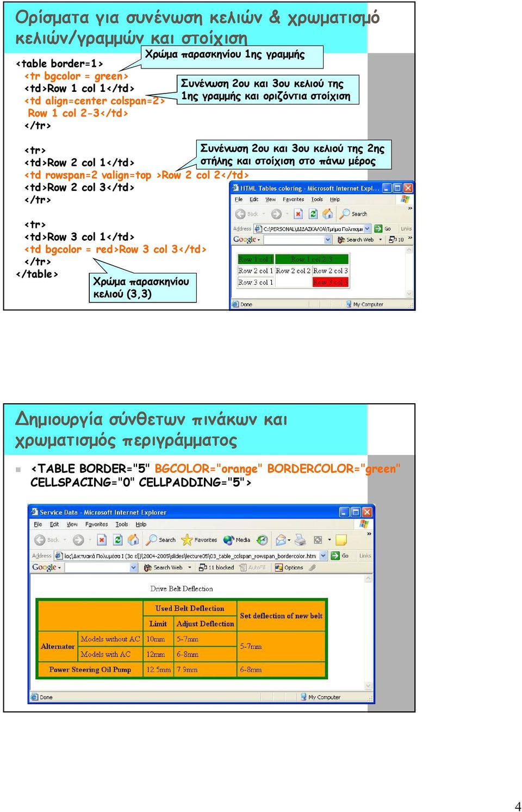522x812 pixels.
Task: Expand Search Web dropdown in HTML Tables window
Action: (380, 240)
